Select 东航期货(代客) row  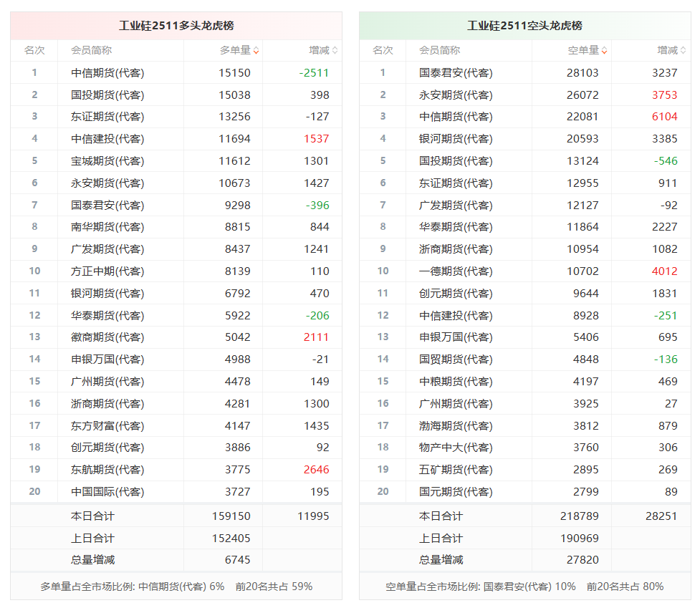(176, 470)
